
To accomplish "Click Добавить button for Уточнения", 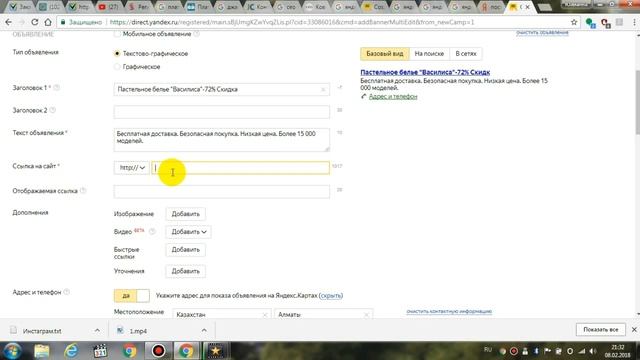I will 185,271.
